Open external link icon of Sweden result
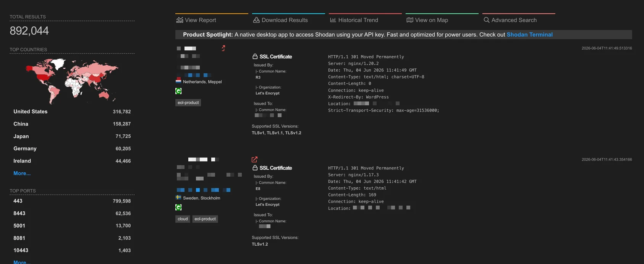644x264 pixels. [254, 159]
